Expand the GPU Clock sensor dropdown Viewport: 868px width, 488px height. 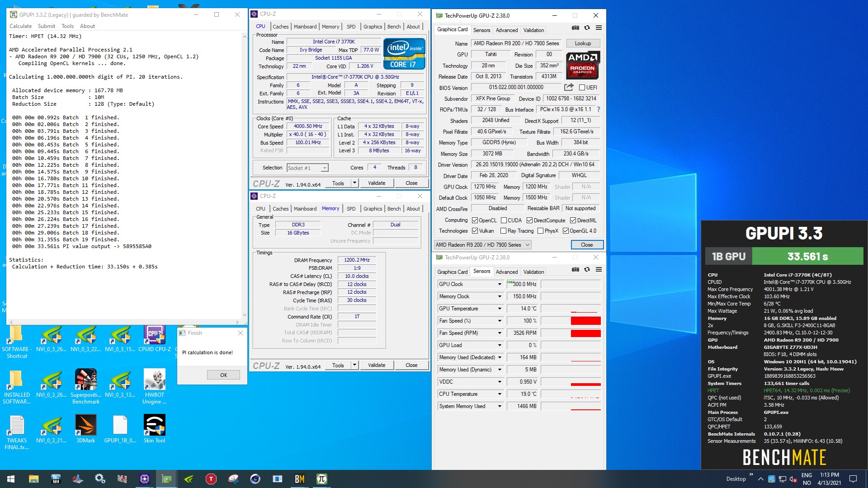point(500,284)
